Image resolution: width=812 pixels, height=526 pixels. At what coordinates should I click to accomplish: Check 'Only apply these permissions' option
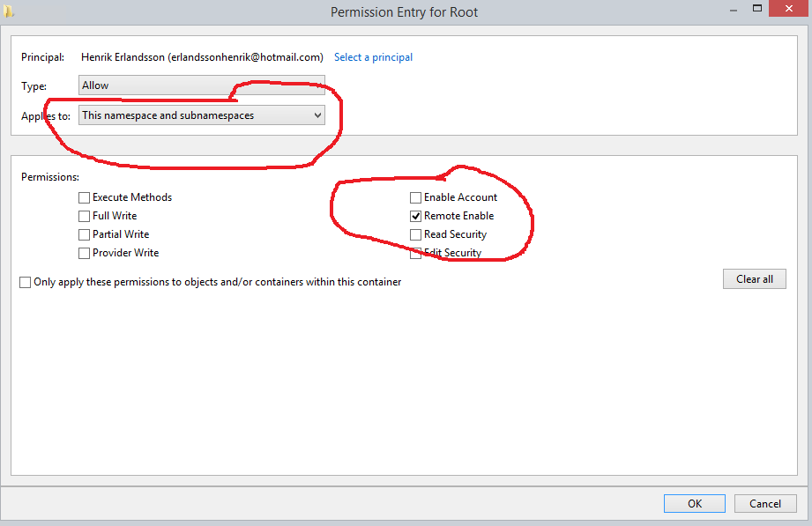(x=26, y=282)
